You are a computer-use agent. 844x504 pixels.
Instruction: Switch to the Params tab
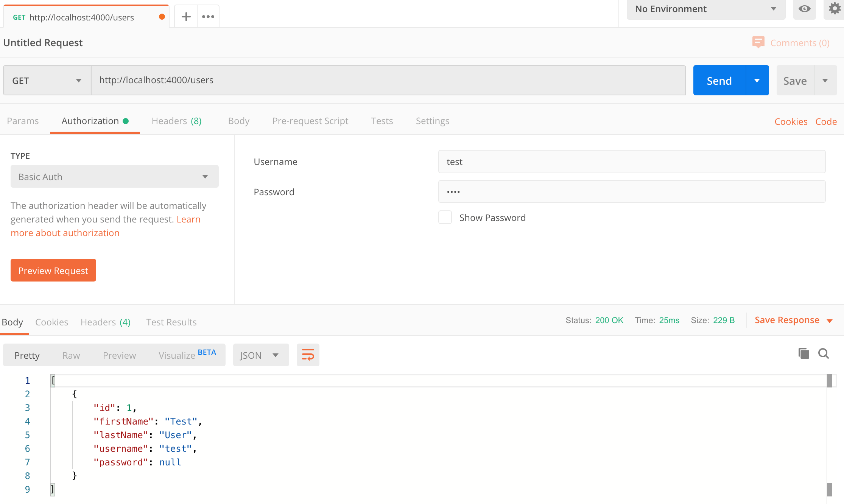pos(22,121)
